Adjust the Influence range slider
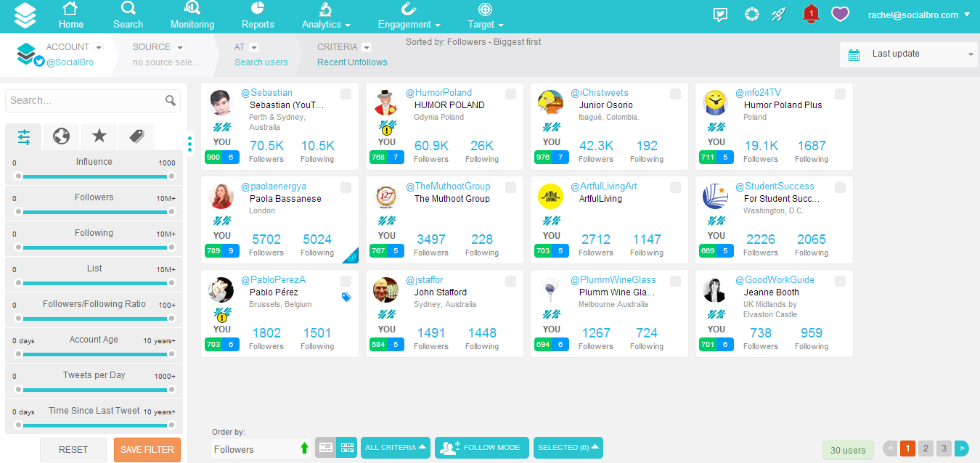Viewport: 980px width, 463px height. point(94,176)
